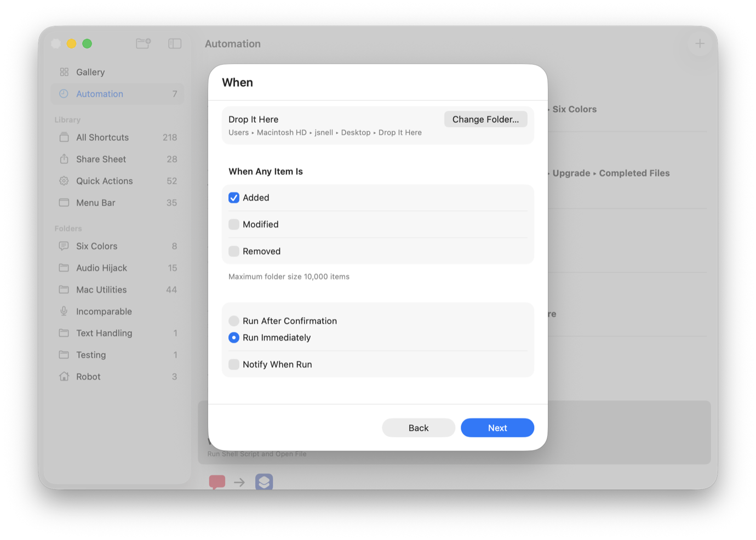Click the plus icon to create shortcut
Viewport: 756px width, 540px height.
click(700, 43)
